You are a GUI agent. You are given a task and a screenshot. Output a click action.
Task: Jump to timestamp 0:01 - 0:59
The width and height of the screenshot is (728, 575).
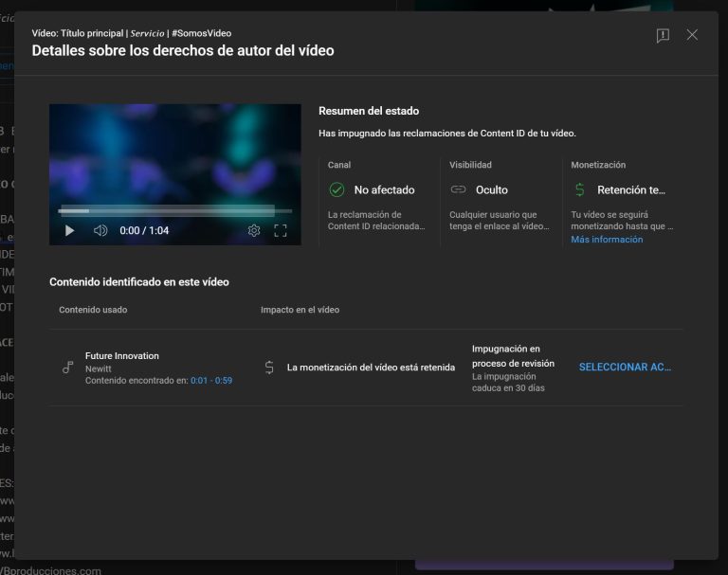tap(211, 381)
